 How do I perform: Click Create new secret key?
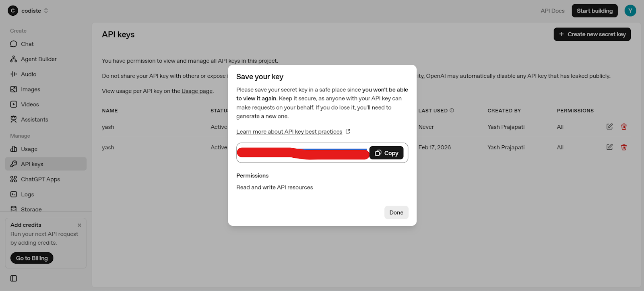[592, 34]
